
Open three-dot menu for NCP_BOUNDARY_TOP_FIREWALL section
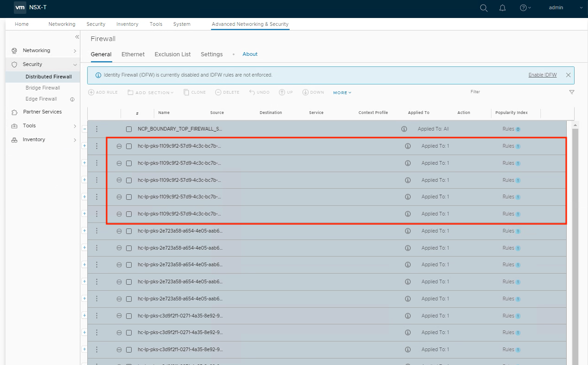tap(97, 129)
